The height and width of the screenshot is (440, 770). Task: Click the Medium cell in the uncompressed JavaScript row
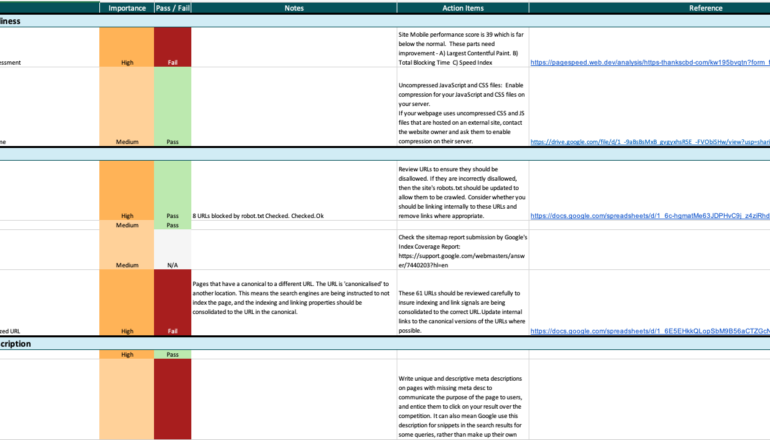click(127, 107)
